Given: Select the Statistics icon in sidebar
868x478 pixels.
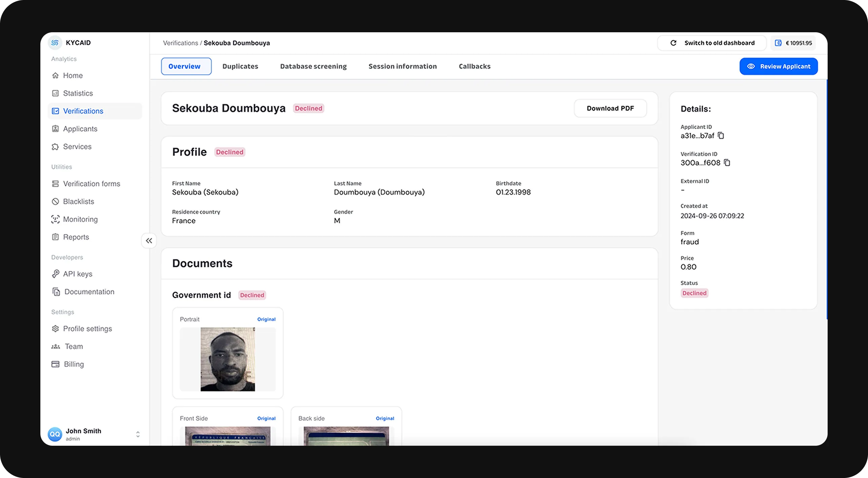Looking at the screenshot, I should click(56, 93).
